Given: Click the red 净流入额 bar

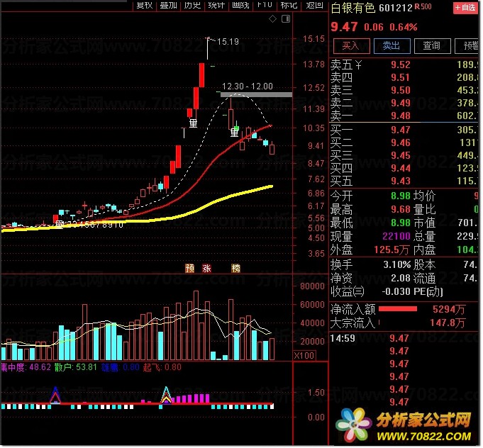Looking at the screenshot, I should pyautogui.click(x=398, y=309).
